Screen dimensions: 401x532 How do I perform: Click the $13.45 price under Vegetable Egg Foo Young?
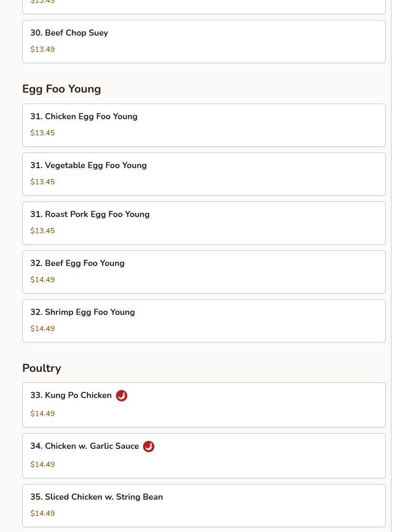point(43,182)
